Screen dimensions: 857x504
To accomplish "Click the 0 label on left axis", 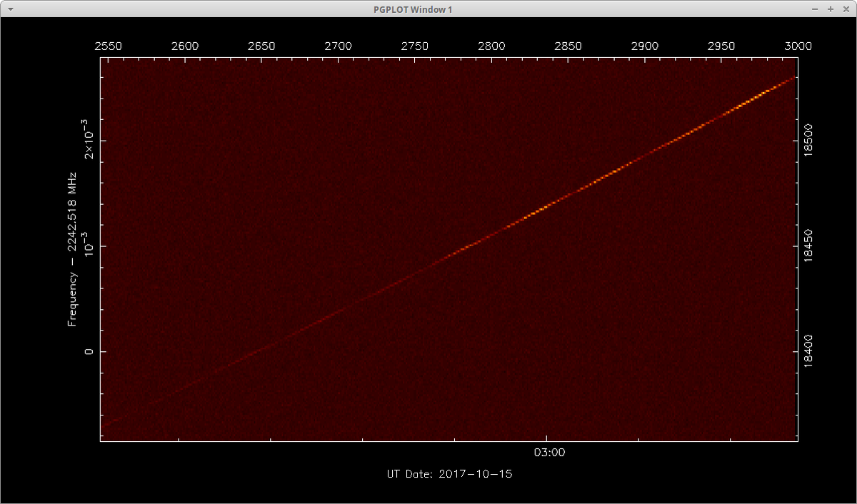I will tap(90, 351).
